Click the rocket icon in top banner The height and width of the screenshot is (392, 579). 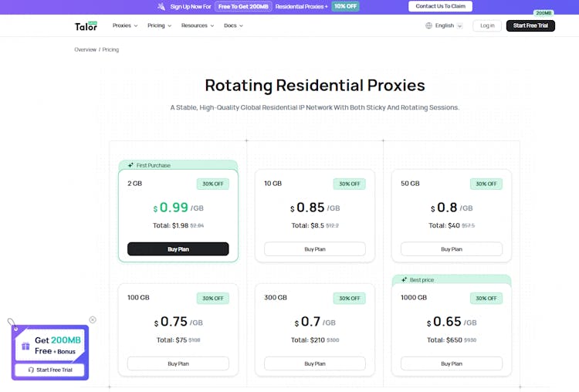click(x=161, y=6)
